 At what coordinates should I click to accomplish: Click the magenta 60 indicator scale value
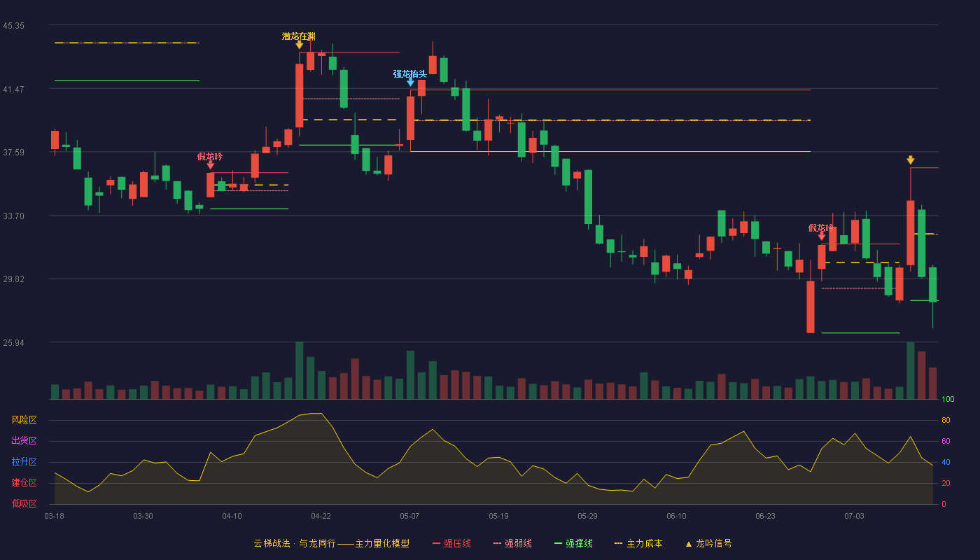tap(945, 441)
